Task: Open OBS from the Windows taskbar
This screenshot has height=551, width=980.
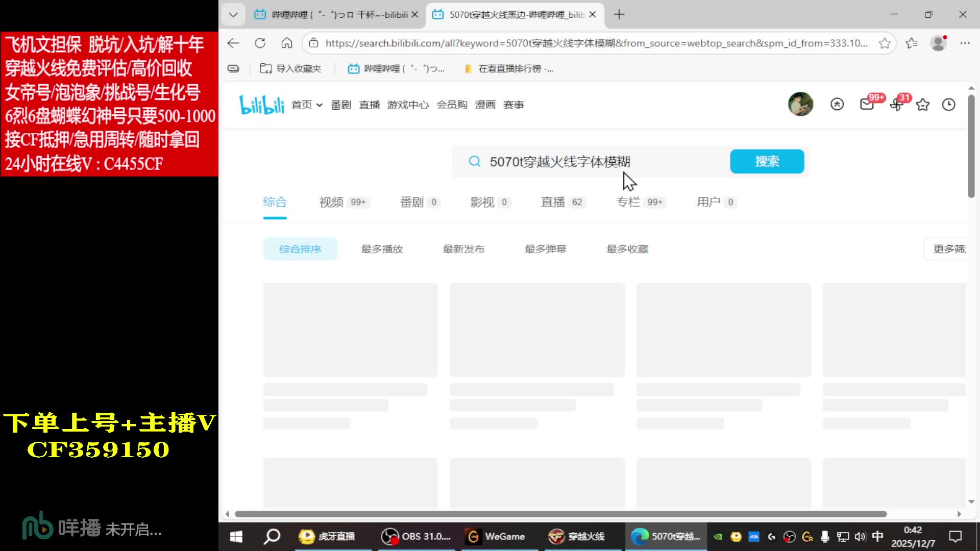Action: (416, 536)
